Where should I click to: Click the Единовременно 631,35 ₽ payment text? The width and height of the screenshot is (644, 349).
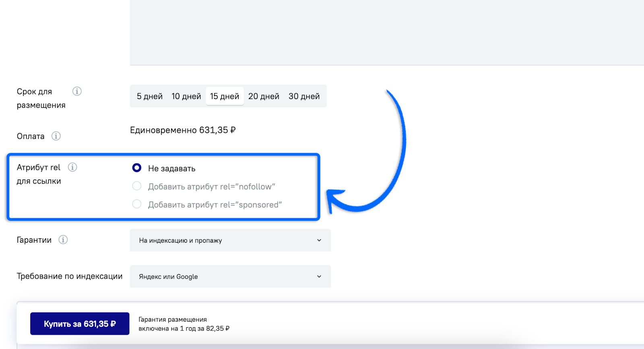click(183, 130)
